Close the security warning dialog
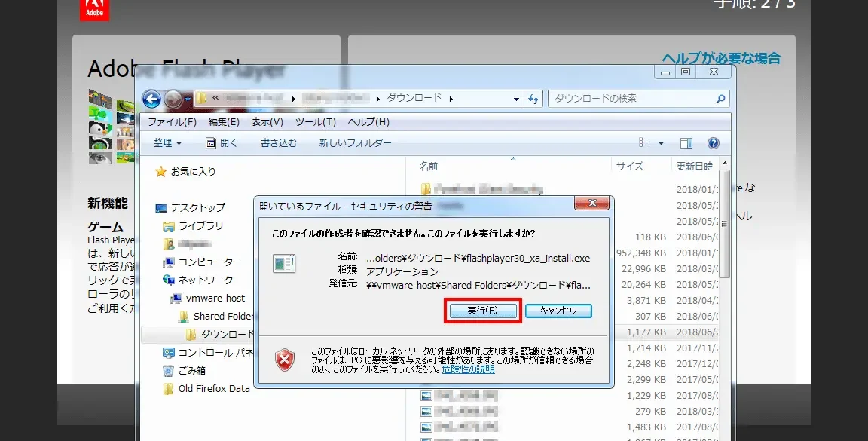This screenshot has width=868, height=441. 591,204
